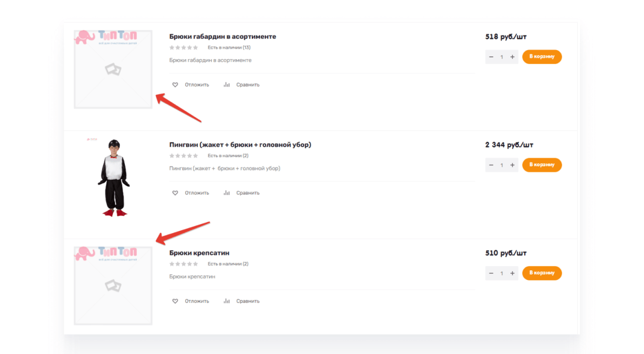The image size is (644, 354).
Task: Open the penguin costume product photo
Action: (113, 178)
